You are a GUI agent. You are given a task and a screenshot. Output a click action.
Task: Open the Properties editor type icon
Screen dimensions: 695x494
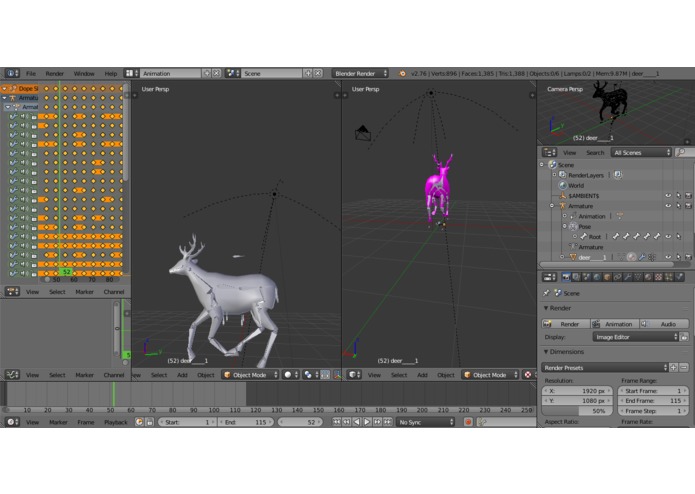pyautogui.click(x=550, y=277)
